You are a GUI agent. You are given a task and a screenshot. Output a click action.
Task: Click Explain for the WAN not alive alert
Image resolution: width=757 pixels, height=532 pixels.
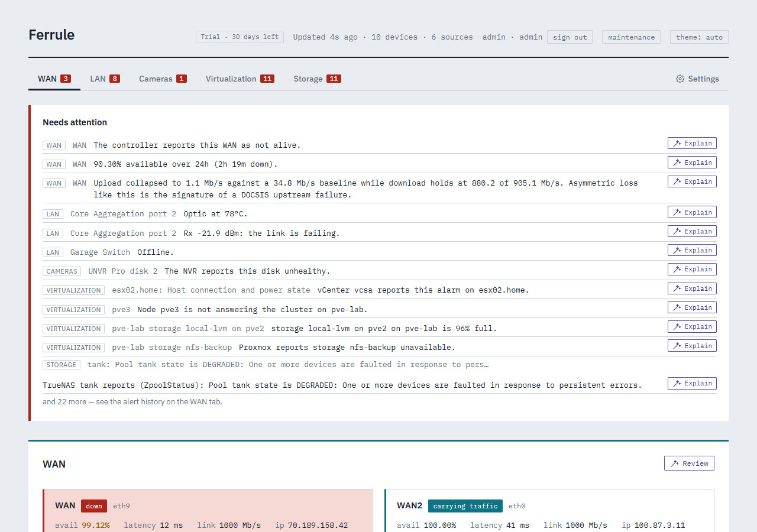click(692, 143)
